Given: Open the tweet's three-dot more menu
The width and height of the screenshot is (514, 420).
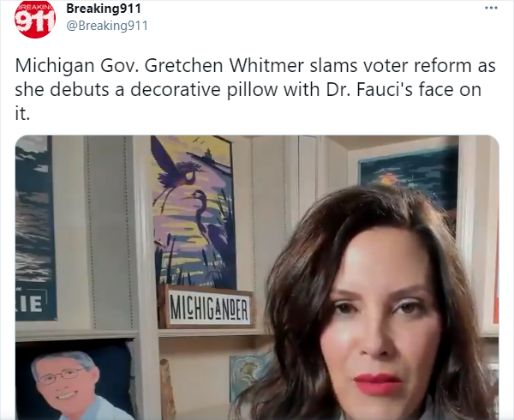Looking at the screenshot, I should pos(491,8).
